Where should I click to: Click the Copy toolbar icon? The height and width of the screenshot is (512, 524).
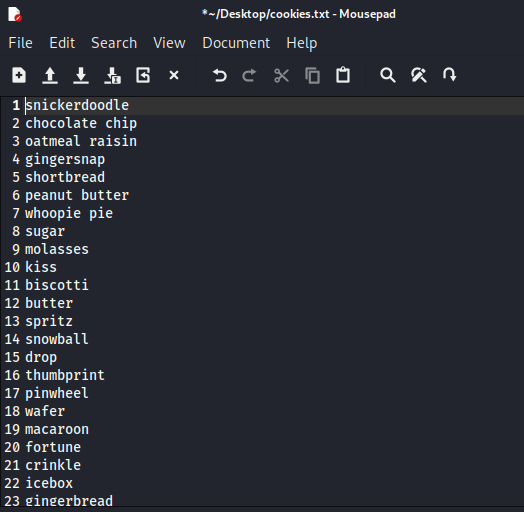coord(312,75)
